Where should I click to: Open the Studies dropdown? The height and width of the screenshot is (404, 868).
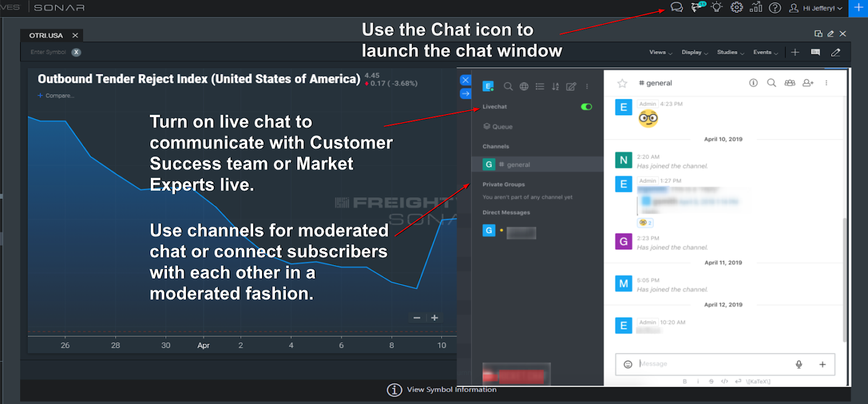pos(731,52)
